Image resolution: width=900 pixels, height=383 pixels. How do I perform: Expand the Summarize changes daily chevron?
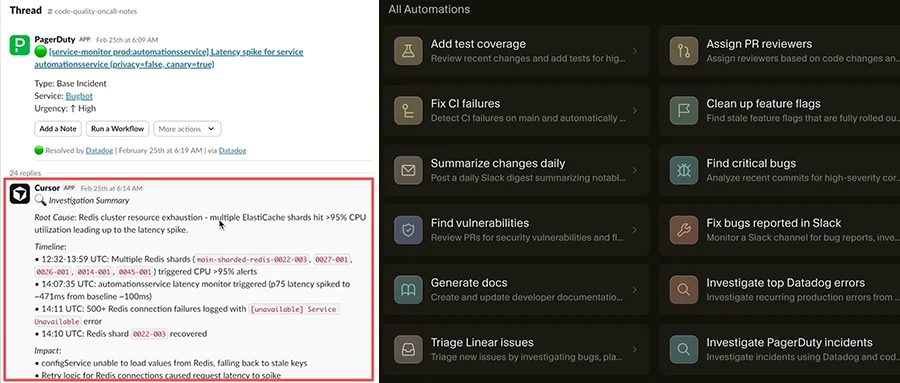click(x=634, y=170)
